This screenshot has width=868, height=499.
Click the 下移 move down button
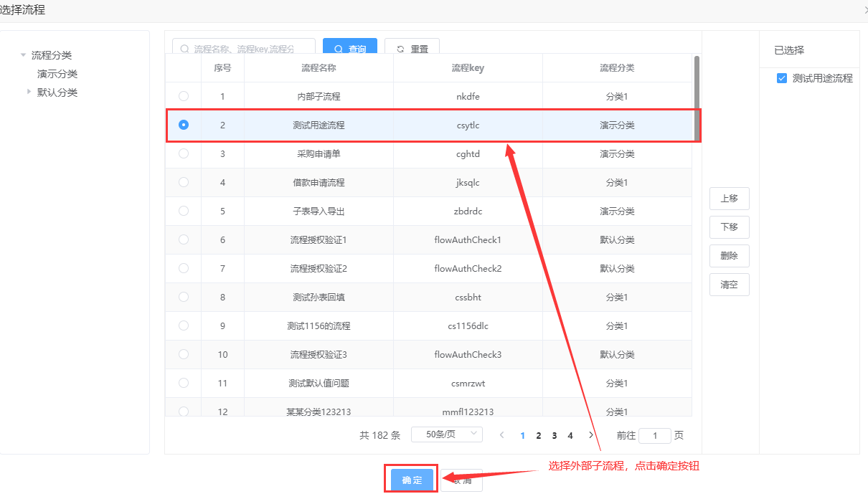pyautogui.click(x=729, y=227)
